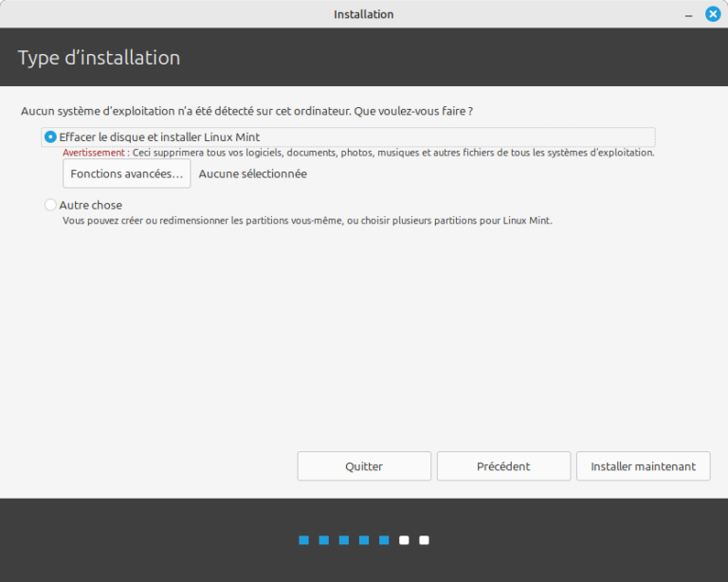Click the fourth blue progress square
Image resolution: width=728 pixels, height=582 pixels.
point(364,540)
